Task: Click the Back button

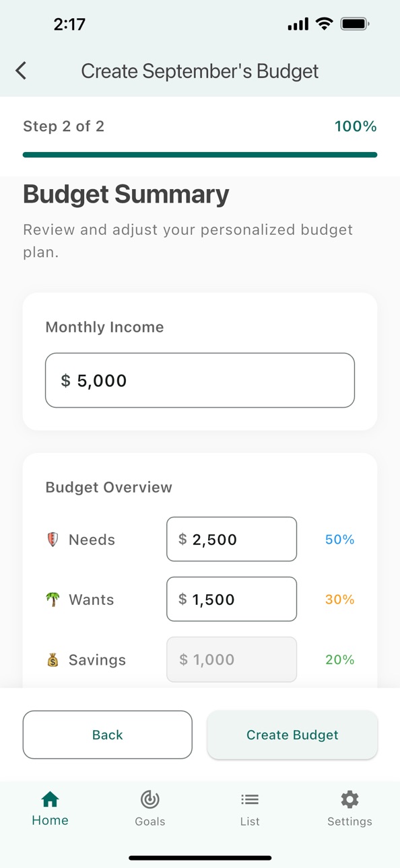Action: (108, 735)
